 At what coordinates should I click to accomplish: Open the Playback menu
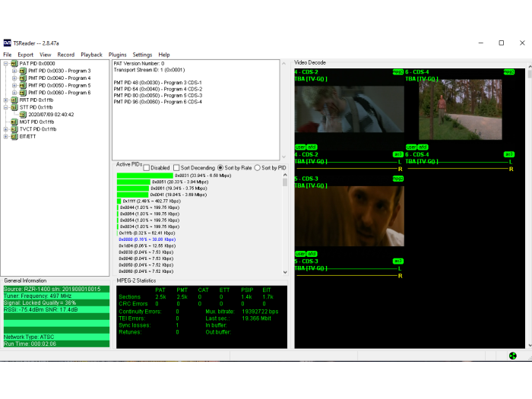(91, 55)
